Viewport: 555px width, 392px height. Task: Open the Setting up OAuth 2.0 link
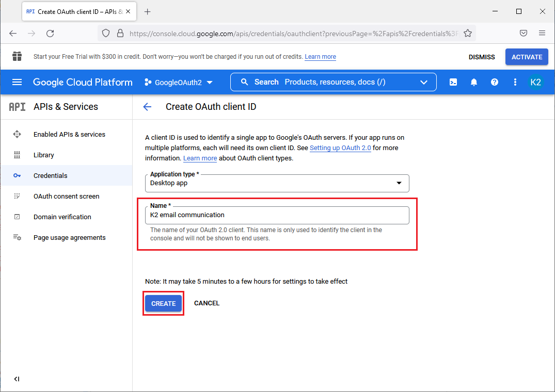[340, 148]
